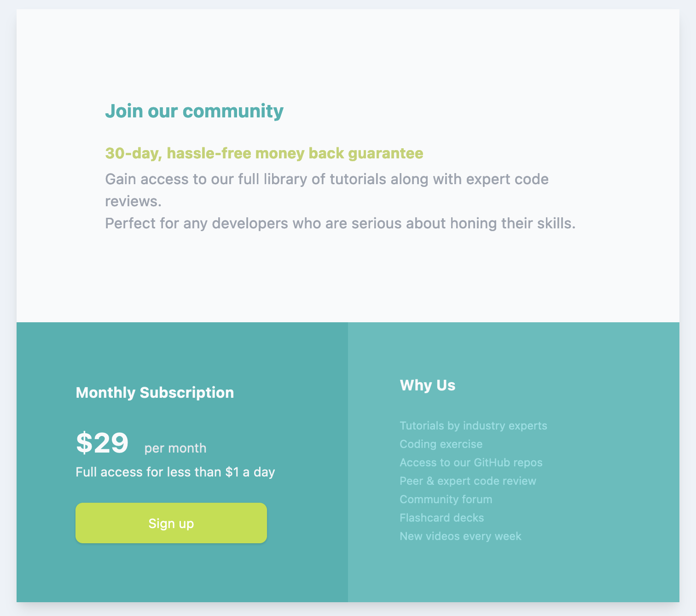Click the 'Monthly Subscription' heading
The width and height of the screenshot is (696, 616).
point(155,393)
